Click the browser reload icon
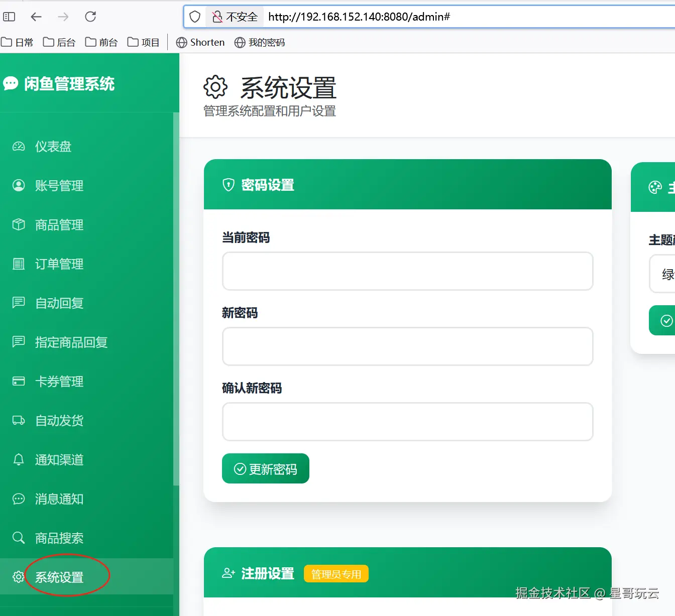This screenshot has height=616, width=675. 90,17
